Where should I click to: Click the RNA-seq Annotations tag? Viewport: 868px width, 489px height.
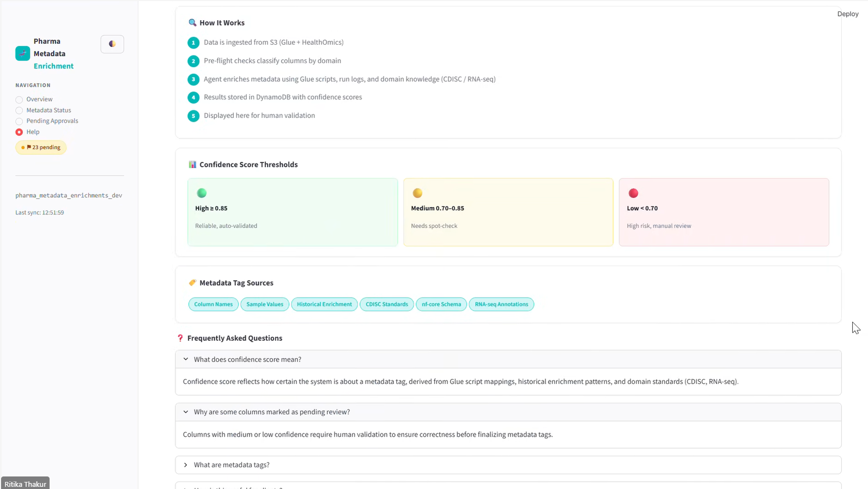coord(501,304)
